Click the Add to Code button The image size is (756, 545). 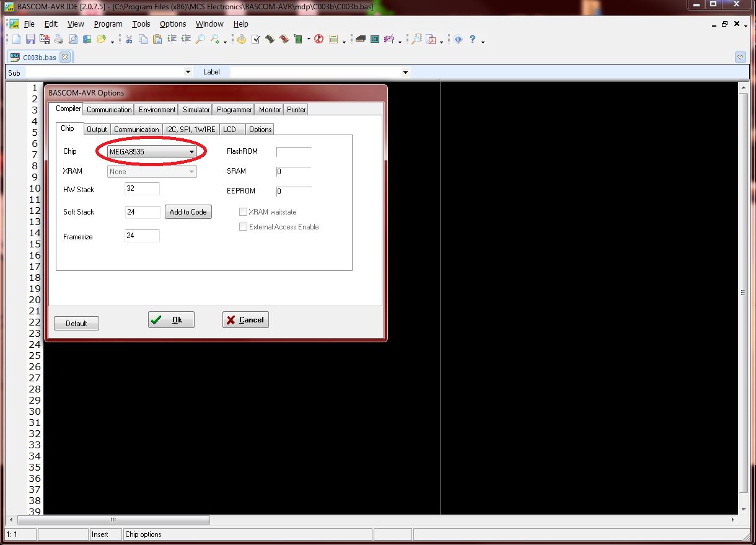188,212
